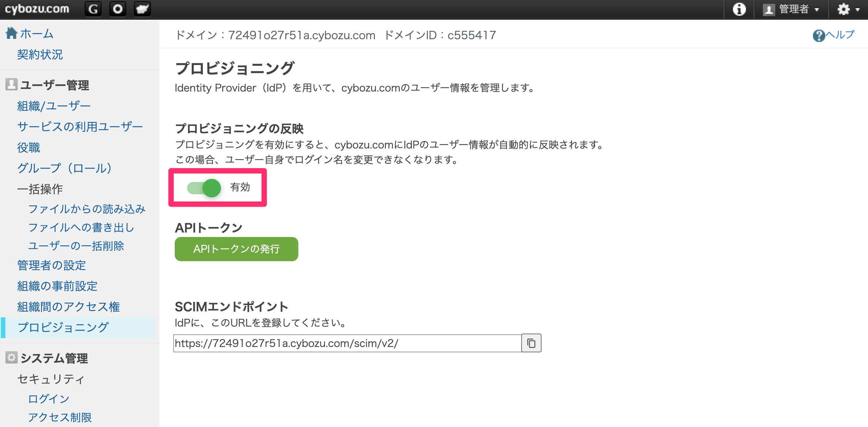
Task: Open 組織/ユーザー in the sidebar
Action: click(54, 106)
